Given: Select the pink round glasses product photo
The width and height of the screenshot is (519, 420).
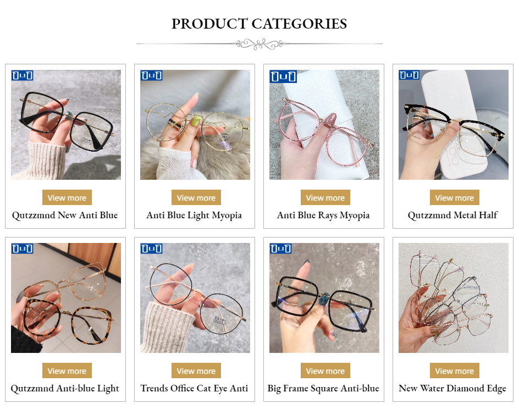Looking at the screenshot, I should [x=324, y=125].
